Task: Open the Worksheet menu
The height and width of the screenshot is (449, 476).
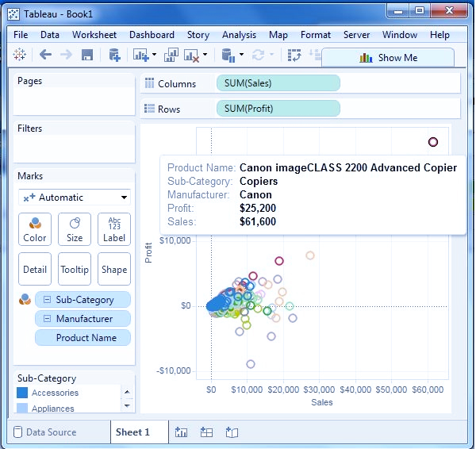Action: click(94, 35)
